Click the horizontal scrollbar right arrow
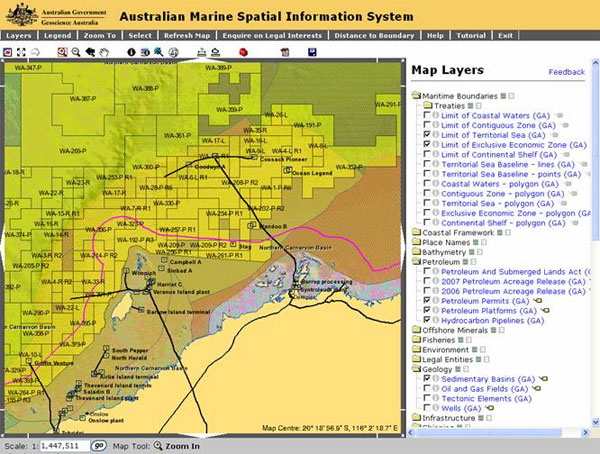Viewport: 600px width, 454px height. (585, 433)
